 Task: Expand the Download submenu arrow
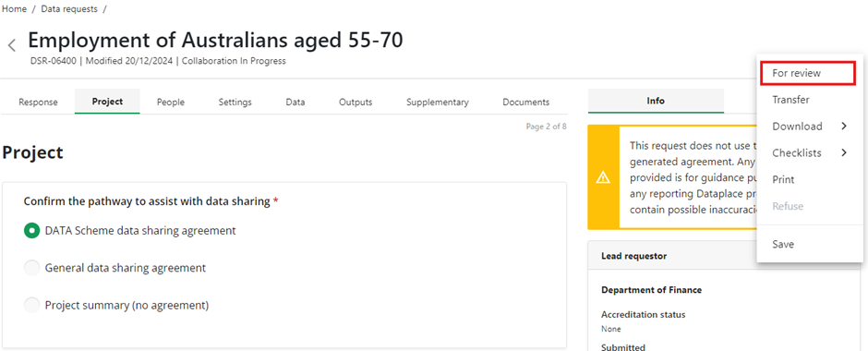click(844, 127)
